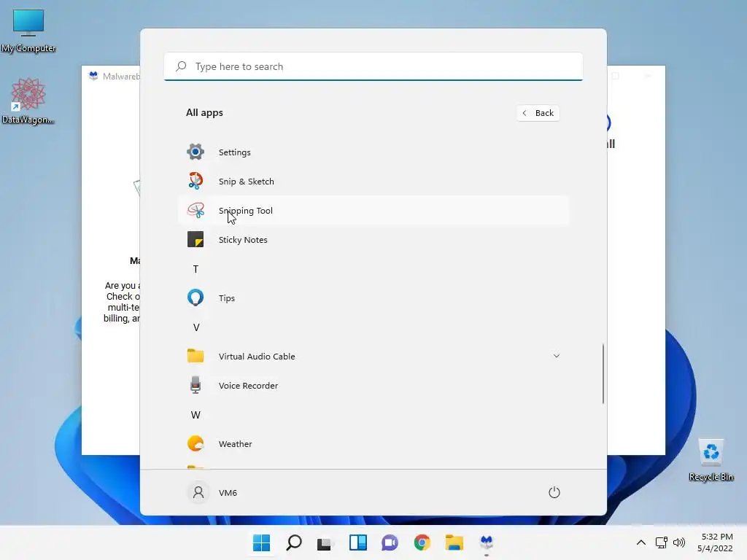747x560 pixels.
Task: Open File Explorer from taskbar
Action: pos(454,542)
